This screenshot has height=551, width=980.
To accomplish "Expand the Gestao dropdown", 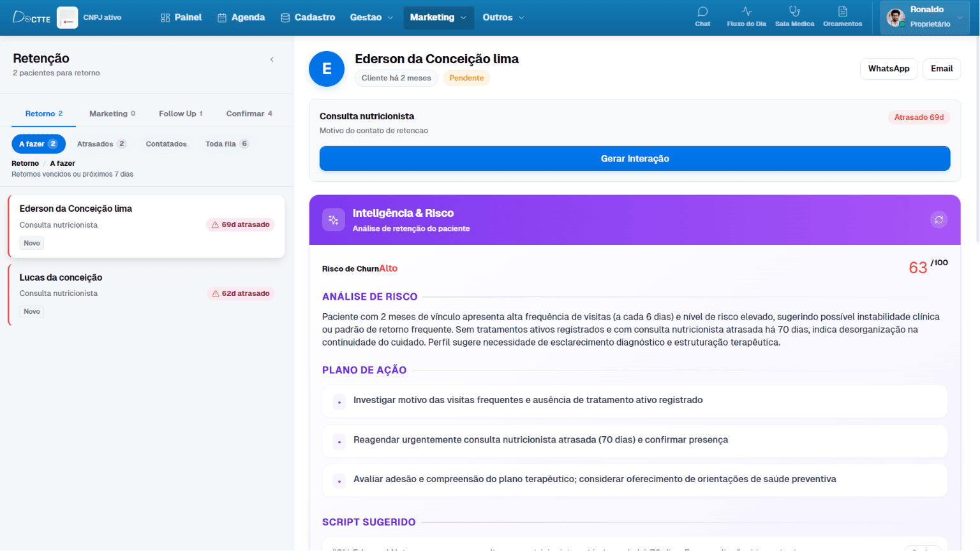I will 372,17.
